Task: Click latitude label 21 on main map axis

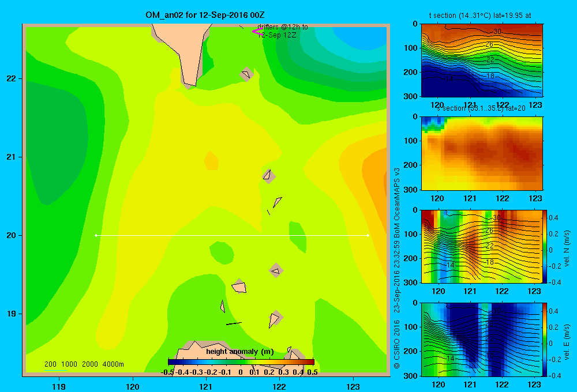Action: (x=12, y=157)
